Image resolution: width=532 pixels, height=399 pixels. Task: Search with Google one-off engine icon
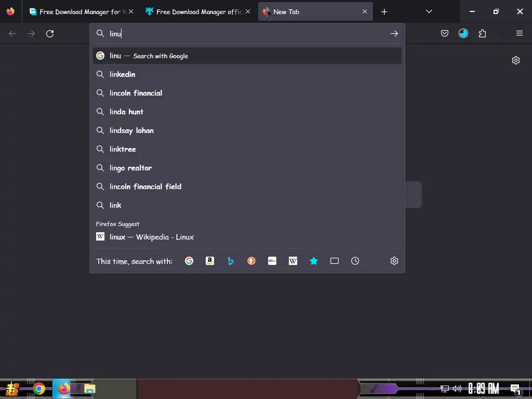pos(189,261)
